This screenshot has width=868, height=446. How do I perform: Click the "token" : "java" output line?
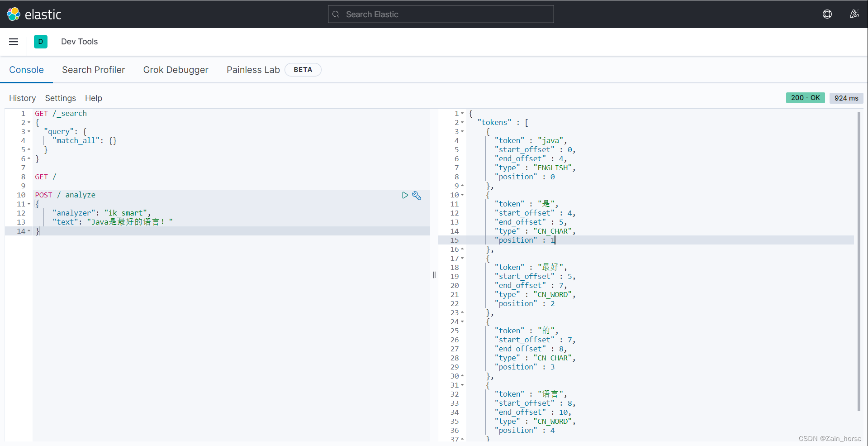[531, 140]
